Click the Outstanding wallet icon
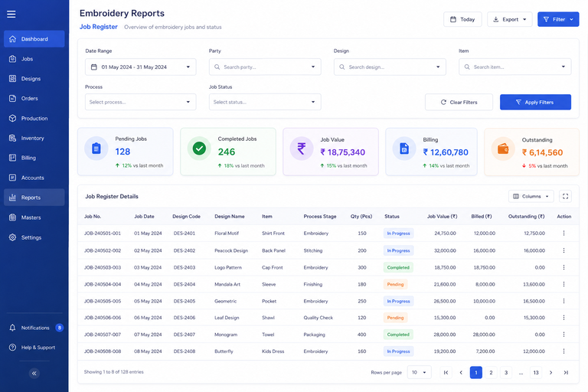 coord(503,149)
